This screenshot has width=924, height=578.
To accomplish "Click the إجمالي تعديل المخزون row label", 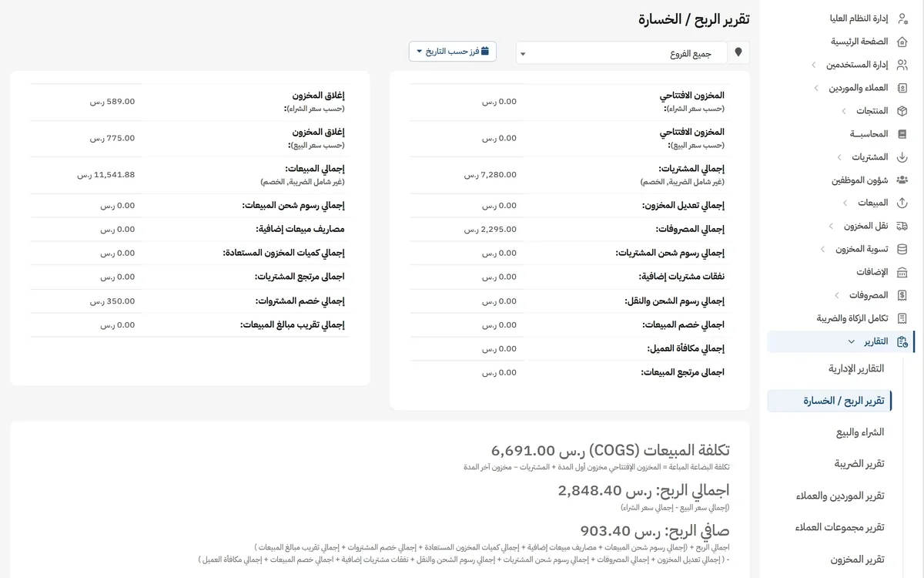I will pos(684,206).
